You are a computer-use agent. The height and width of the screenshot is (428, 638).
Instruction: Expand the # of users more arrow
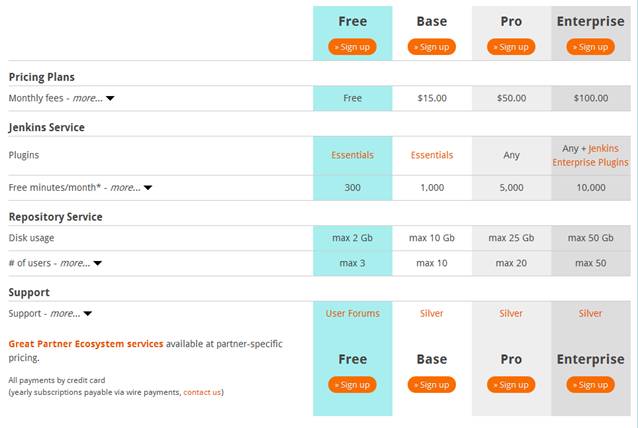[96, 264]
